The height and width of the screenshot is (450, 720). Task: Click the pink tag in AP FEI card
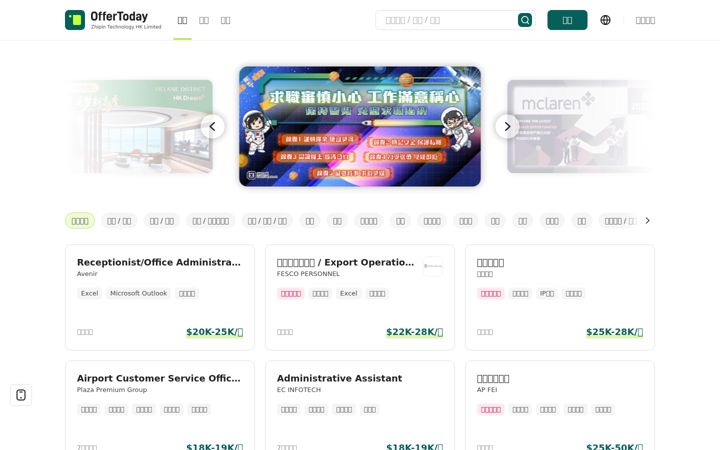click(491, 410)
